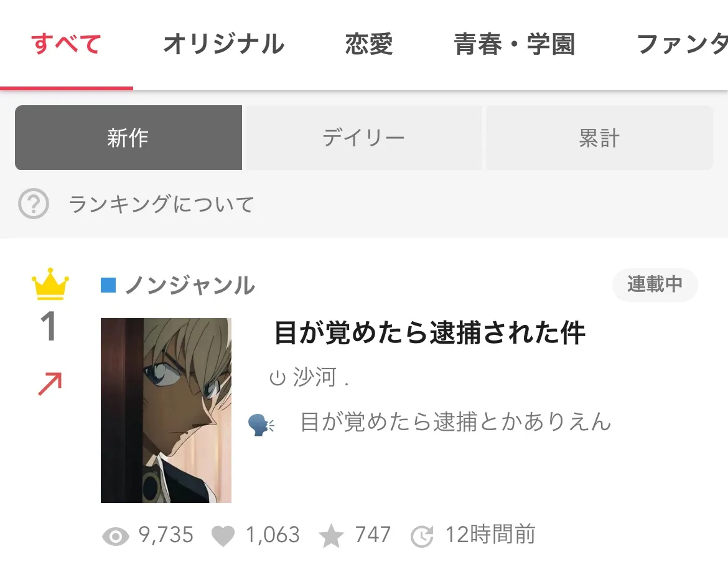Viewport: 728px width, 587px height.
Task: Click the question mark help icon
Action: pos(34,204)
